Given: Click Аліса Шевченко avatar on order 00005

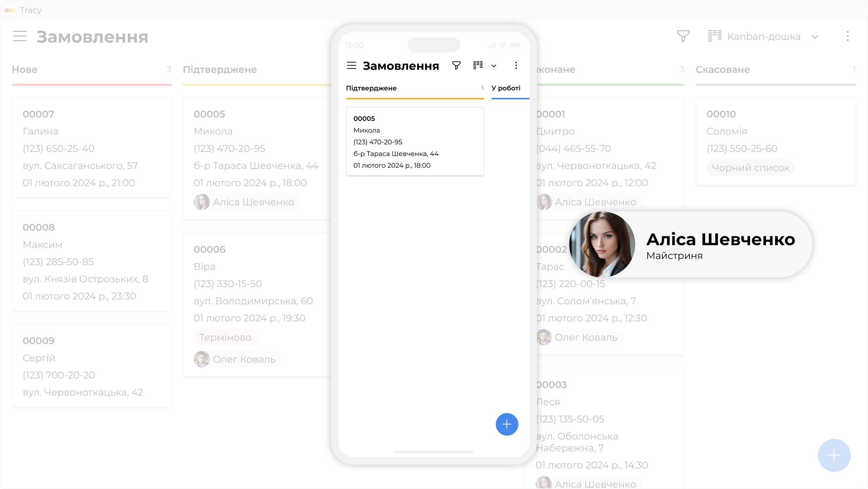Looking at the screenshot, I should [202, 202].
